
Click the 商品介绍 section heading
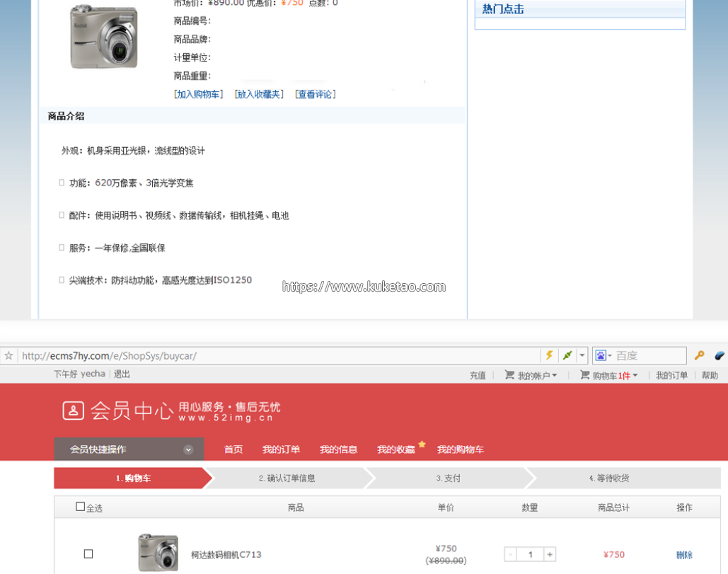tap(66, 116)
